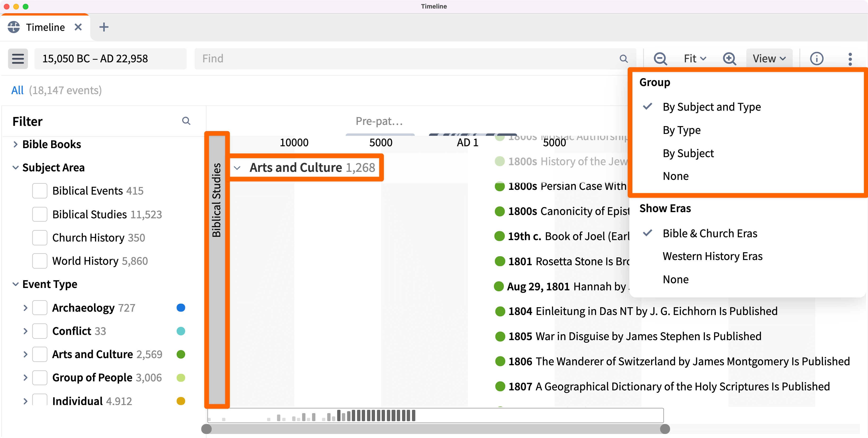This screenshot has height=438, width=868.
Task: Click green dot for 1807 Geographical Dictionary
Action: (500, 386)
